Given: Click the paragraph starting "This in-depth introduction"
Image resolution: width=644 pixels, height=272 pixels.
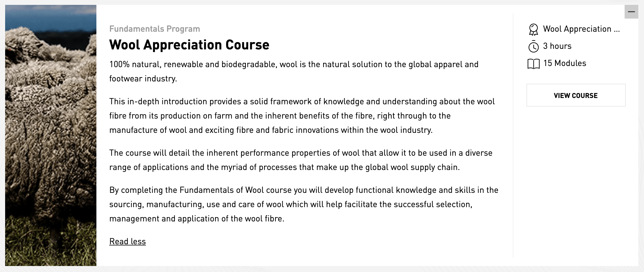Looking at the screenshot, I should click(x=302, y=116).
